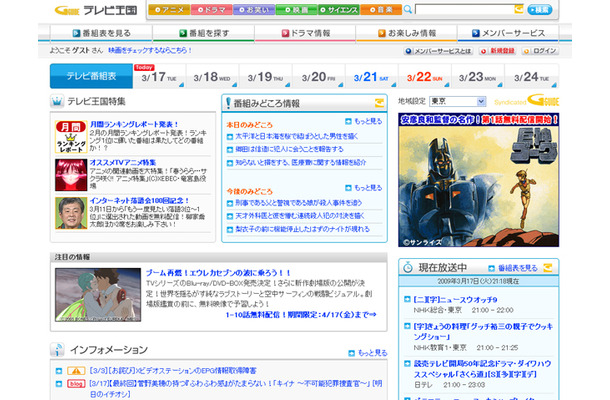Open インターネット落語会100回記念 link

pyautogui.click(x=139, y=200)
